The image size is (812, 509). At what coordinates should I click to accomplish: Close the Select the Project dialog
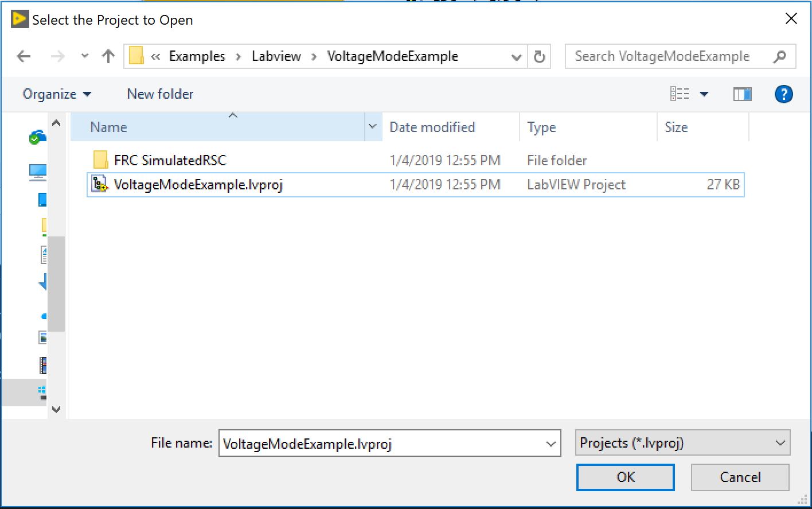[x=791, y=19]
